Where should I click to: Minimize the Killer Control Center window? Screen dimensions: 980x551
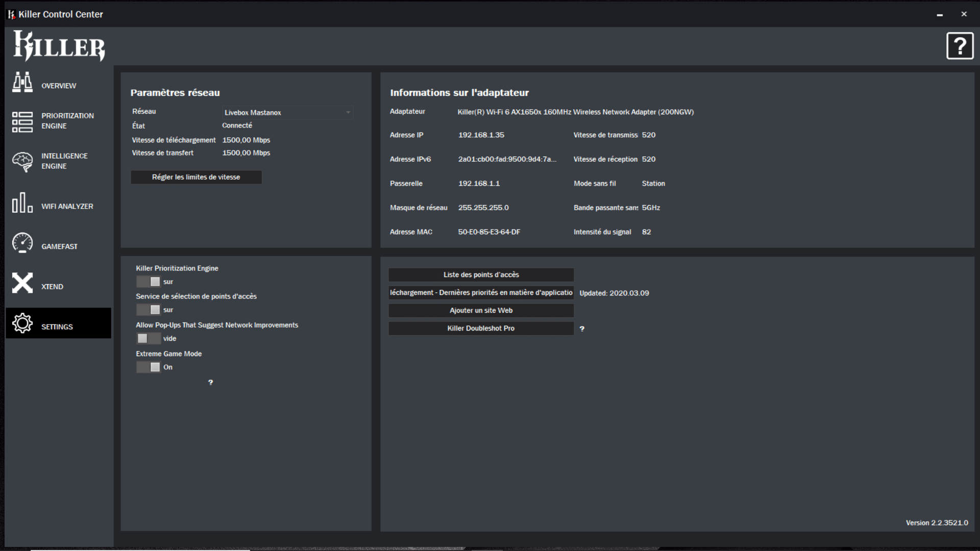pyautogui.click(x=940, y=14)
